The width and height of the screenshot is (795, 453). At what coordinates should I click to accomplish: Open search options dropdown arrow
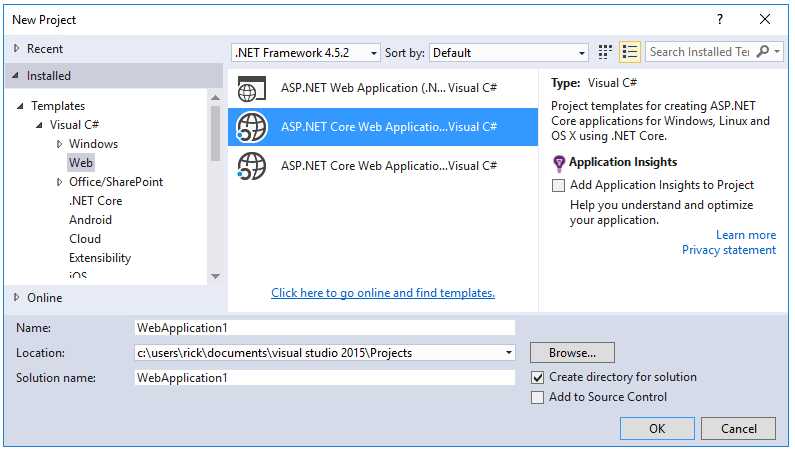(x=777, y=51)
